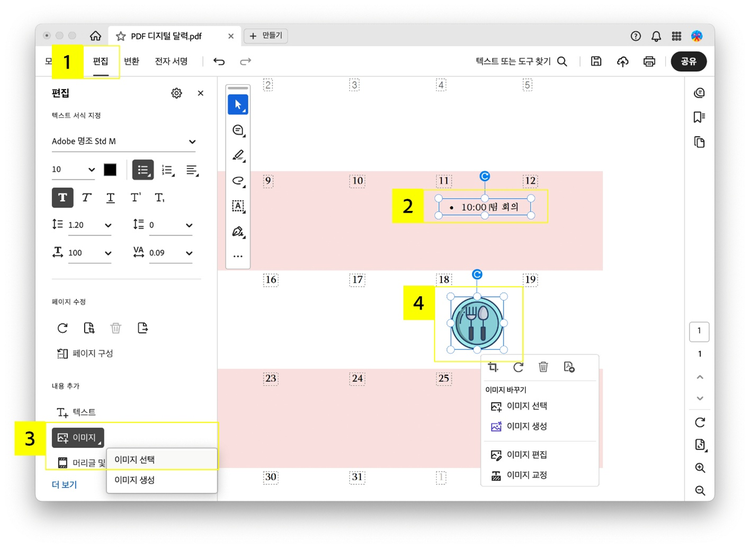Screen dimensions: 750x548
Task: Toggle the numbered list button
Action: coord(168,170)
